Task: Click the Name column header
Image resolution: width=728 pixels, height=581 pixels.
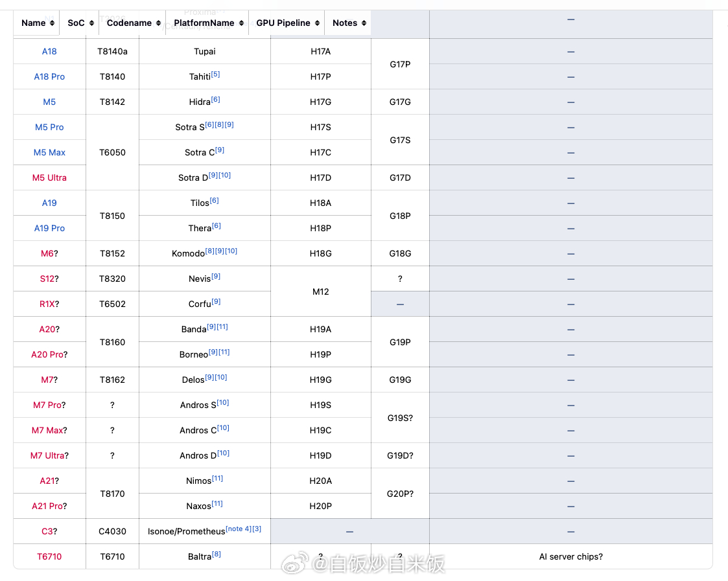Action: tap(34, 23)
